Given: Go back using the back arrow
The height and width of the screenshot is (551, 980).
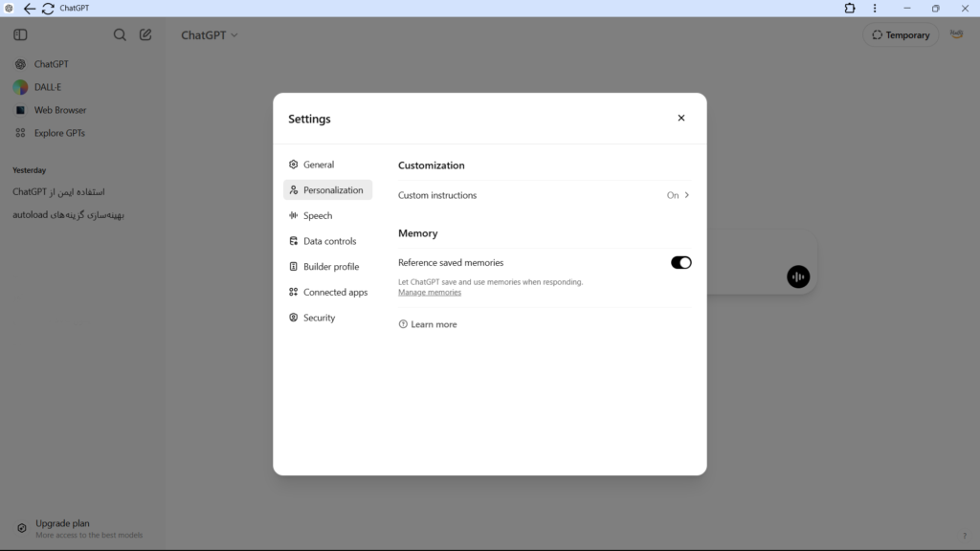Looking at the screenshot, I should coord(30,8).
